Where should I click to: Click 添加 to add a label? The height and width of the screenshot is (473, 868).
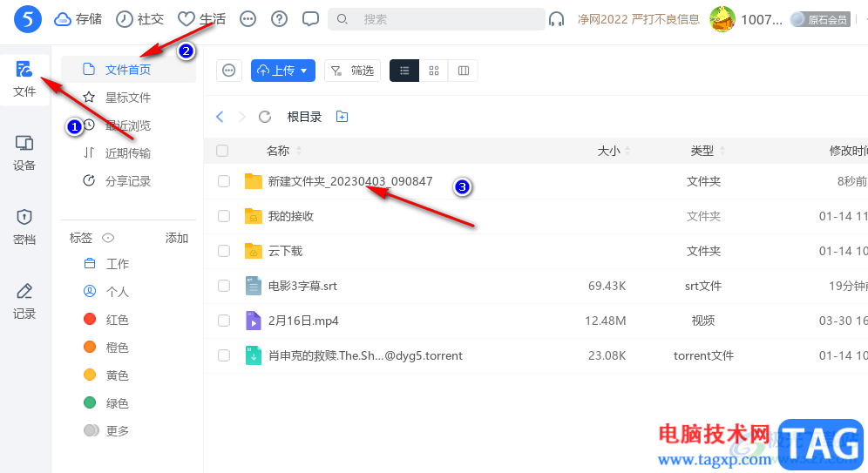pyautogui.click(x=177, y=238)
